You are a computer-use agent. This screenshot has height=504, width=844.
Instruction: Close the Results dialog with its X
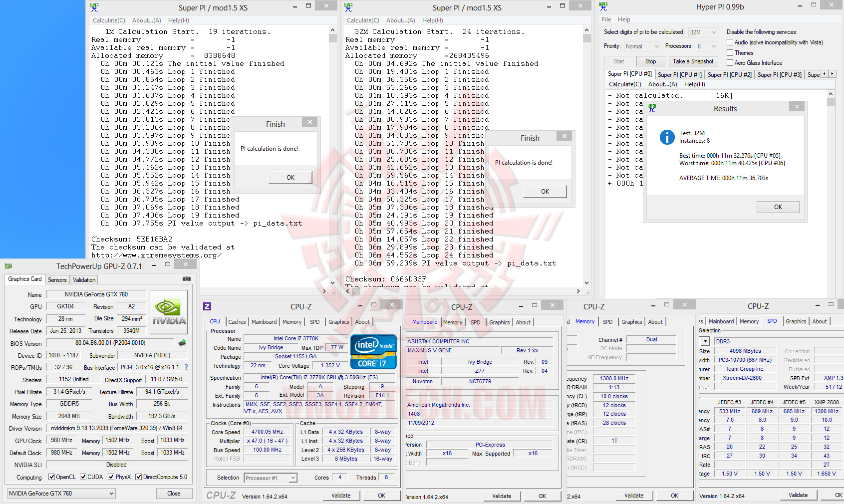[797, 106]
